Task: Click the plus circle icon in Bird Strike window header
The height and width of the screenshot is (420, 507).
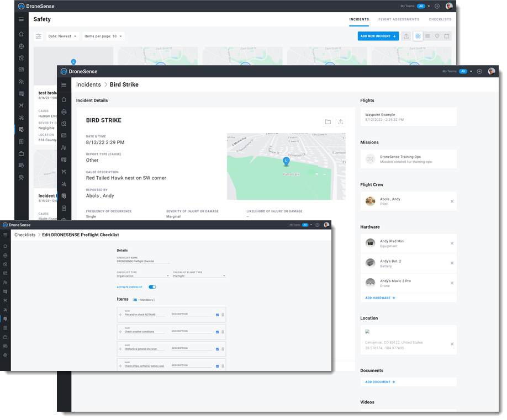Action: coord(479,71)
